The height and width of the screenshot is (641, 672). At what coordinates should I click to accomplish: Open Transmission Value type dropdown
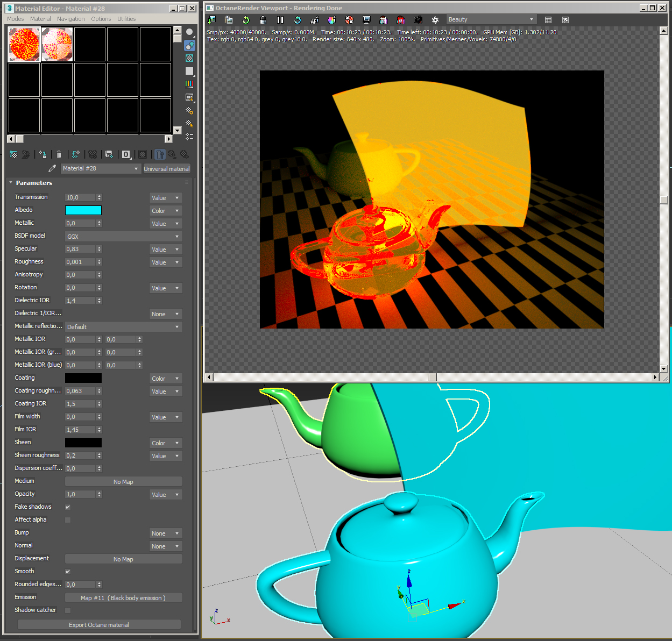coord(166,198)
